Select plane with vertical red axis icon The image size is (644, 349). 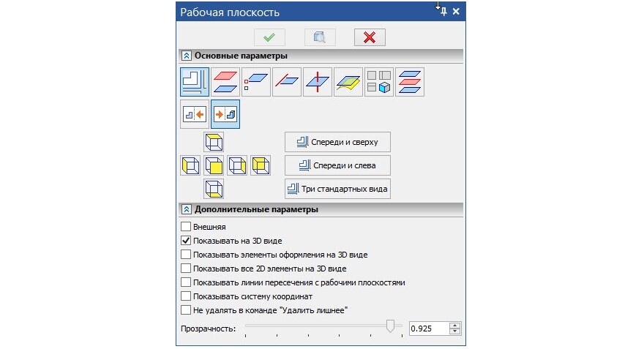pyautogui.click(x=318, y=82)
